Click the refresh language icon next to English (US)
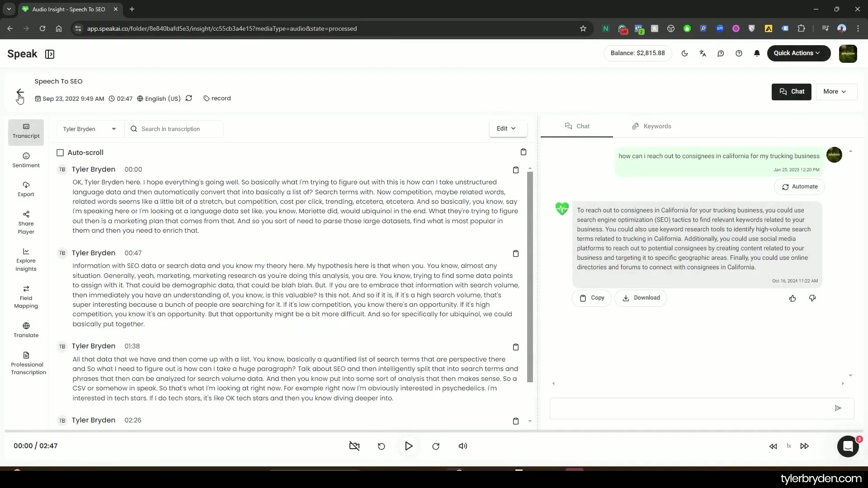The image size is (868, 488). click(x=189, y=98)
